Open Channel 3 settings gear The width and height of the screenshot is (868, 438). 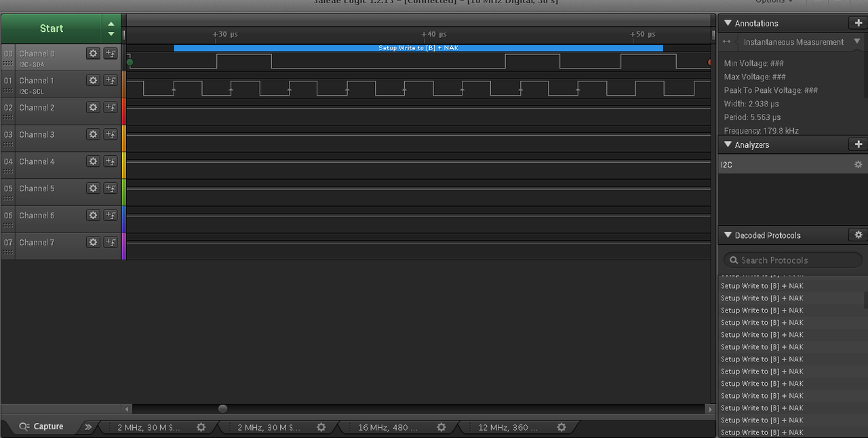pyautogui.click(x=94, y=134)
